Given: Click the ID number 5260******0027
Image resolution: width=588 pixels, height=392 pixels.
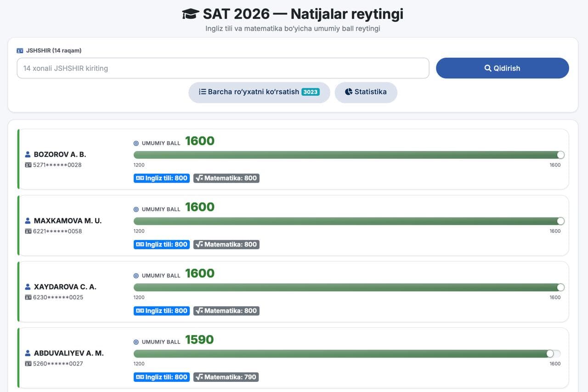Looking at the screenshot, I should [58, 364].
